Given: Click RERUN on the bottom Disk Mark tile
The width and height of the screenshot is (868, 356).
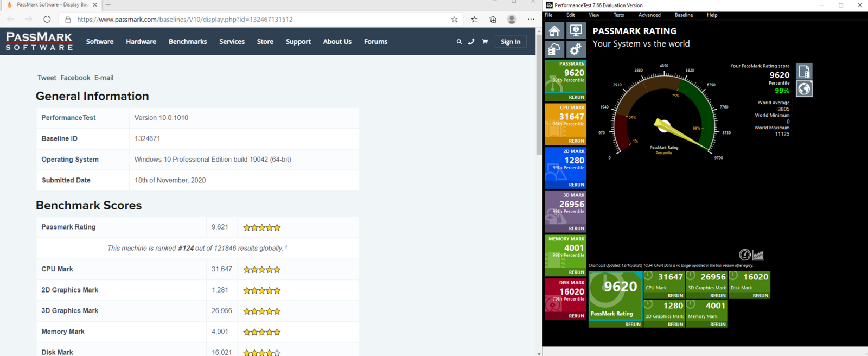Looking at the screenshot, I should pos(760,296).
